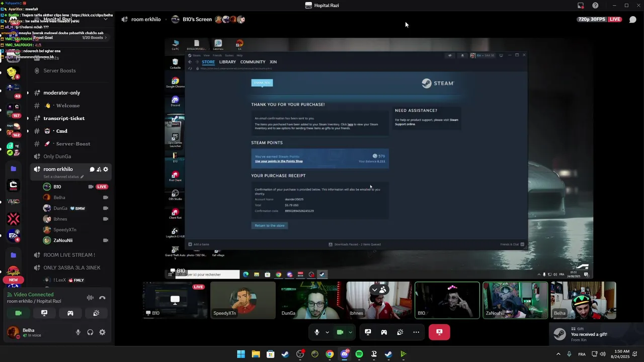This screenshot has height=362, width=644.
Task: Open room erkhilo channel chat icon
Action: (92, 169)
